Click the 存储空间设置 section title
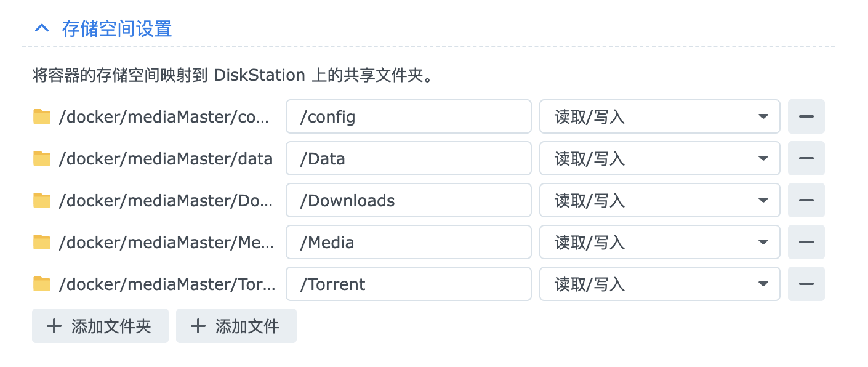 [x=116, y=28]
